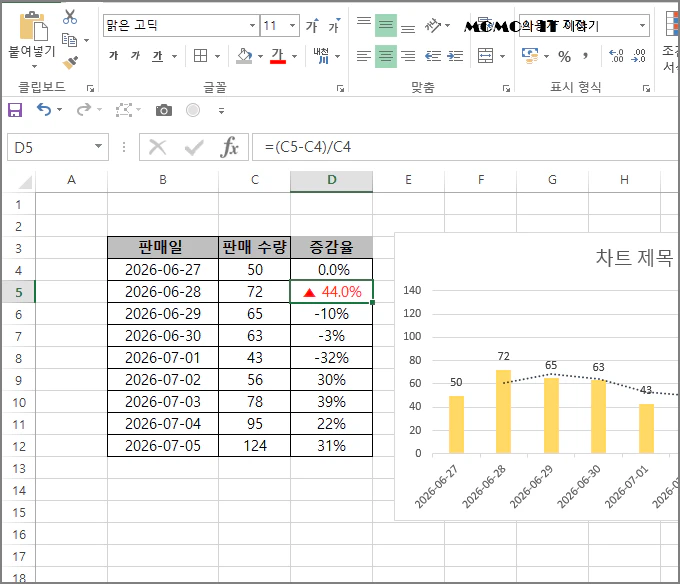Image resolution: width=680 pixels, height=584 pixels.
Task: Redo action icon
Action: 83,110
